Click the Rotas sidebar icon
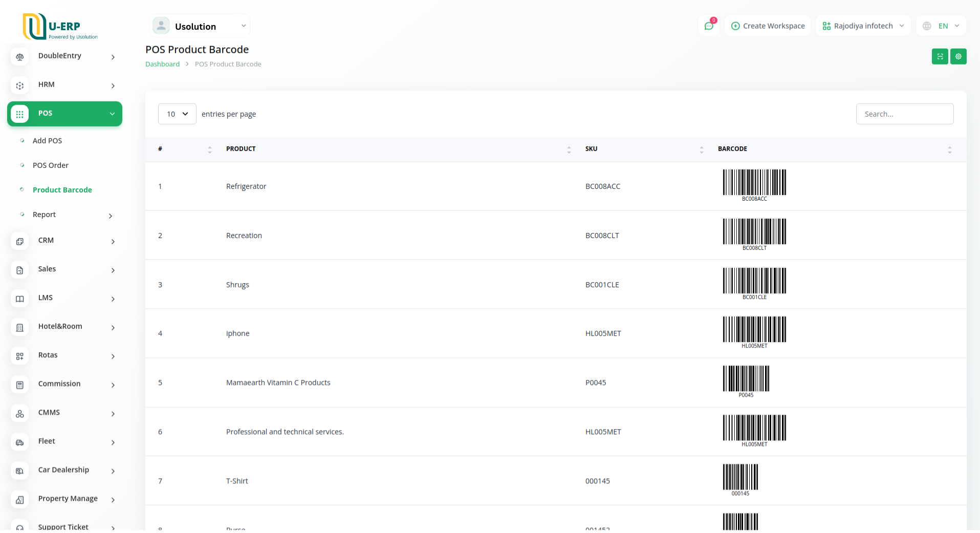This screenshot has height=533, width=980. [20, 356]
